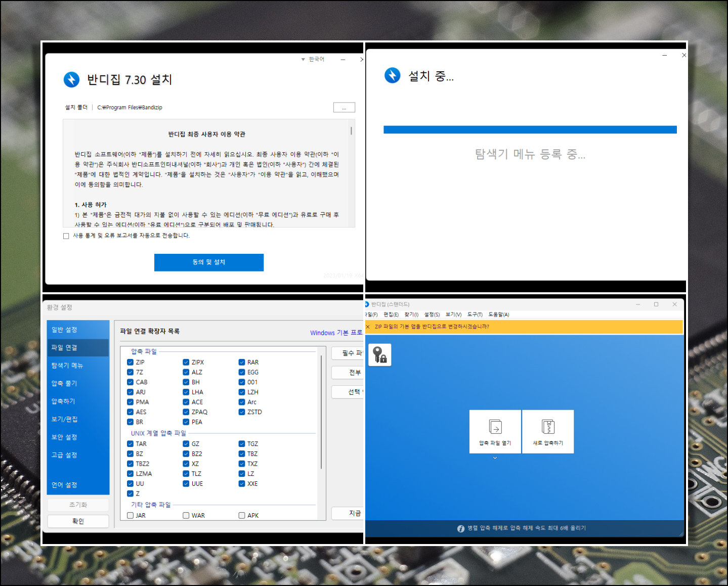Select the 파일 연결 settings tab

point(78,348)
